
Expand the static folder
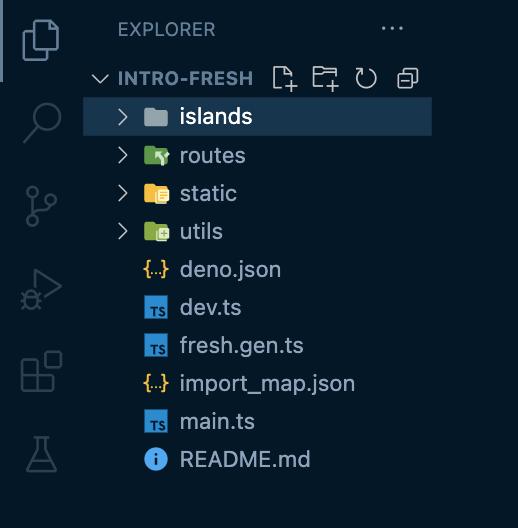click(x=258, y=193)
